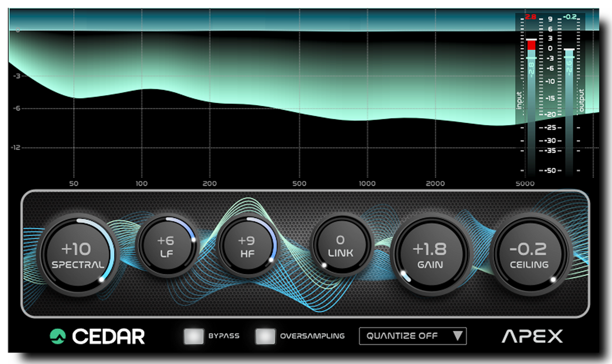Viewport: 612px width, 364px height.
Task: Click the output level meter bar
Action: tap(569, 113)
